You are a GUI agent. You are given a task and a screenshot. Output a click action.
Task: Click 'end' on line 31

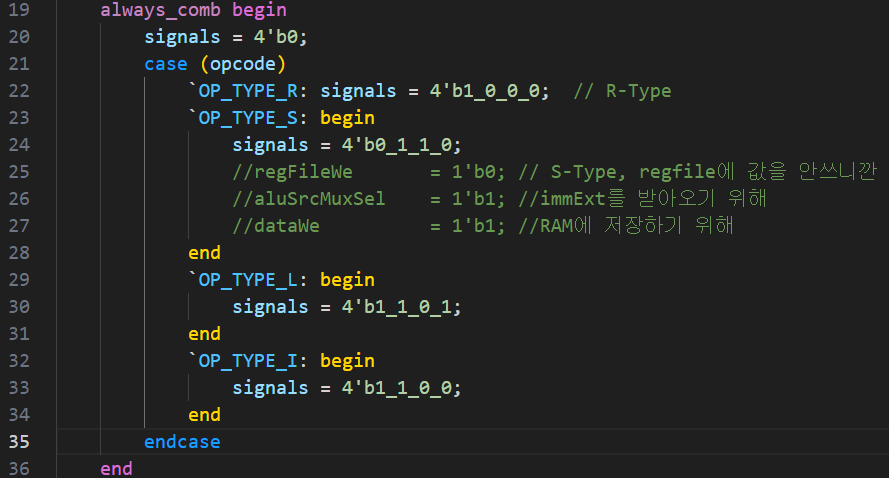(204, 334)
